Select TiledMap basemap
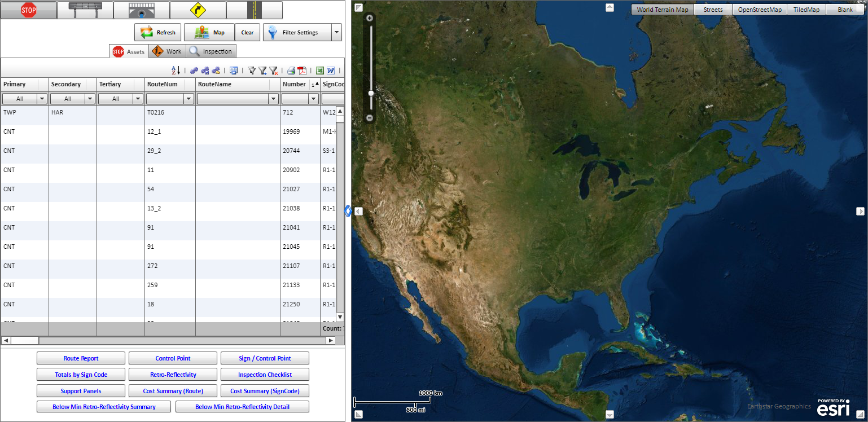 [806, 10]
